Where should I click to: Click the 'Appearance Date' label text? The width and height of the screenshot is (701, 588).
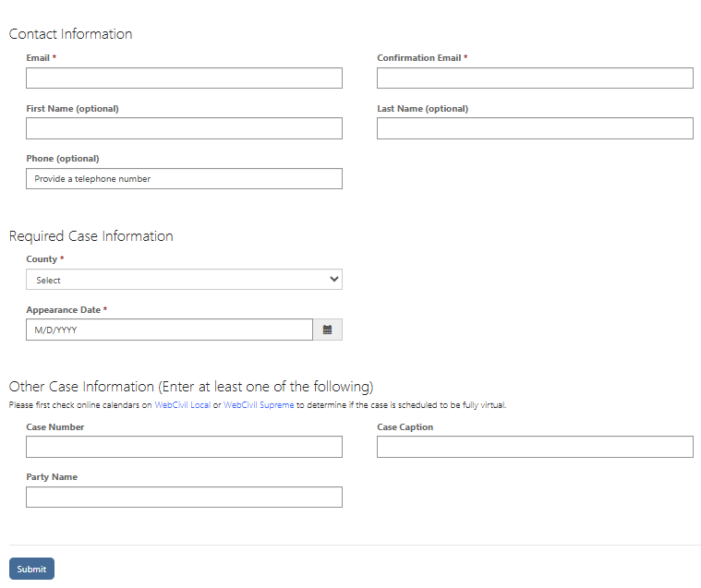(63, 310)
